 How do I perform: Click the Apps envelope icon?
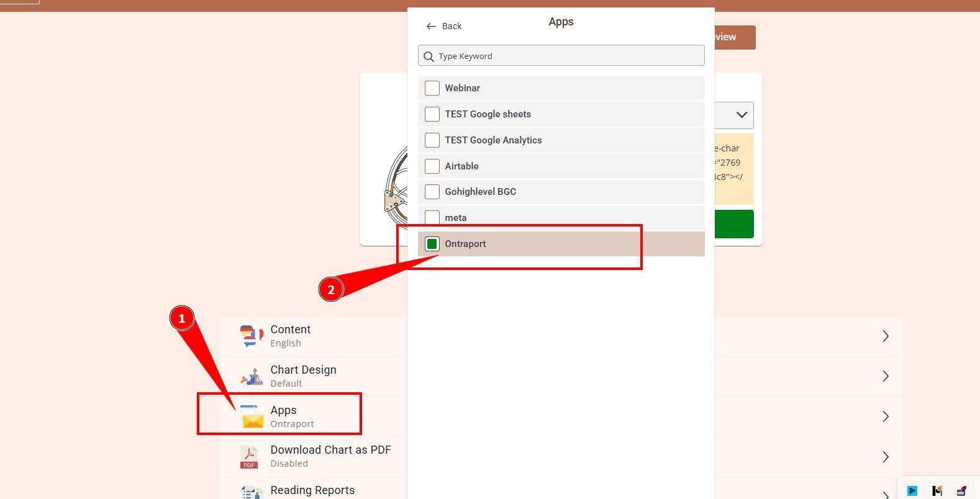[x=252, y=416]
